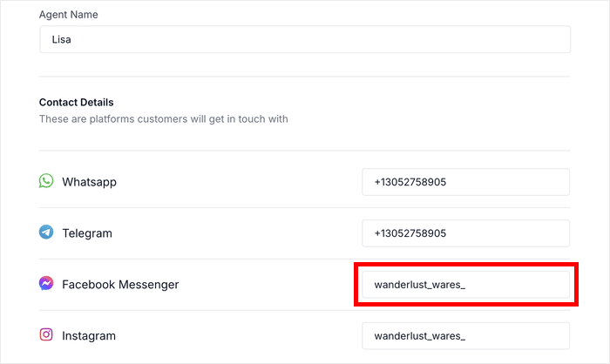
Task: Select the Facebook Messenger username field
Action: [465, 285]
